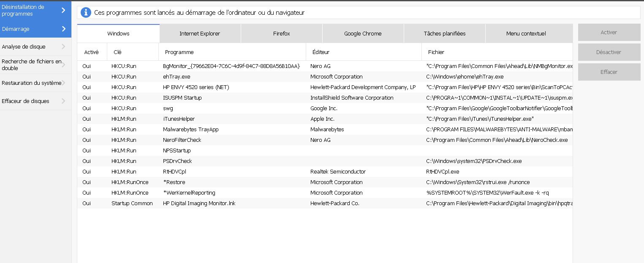Switch to the Internet Explorer tab
The width and height of the screenshot is (644, 263).
tap(200, 33)
